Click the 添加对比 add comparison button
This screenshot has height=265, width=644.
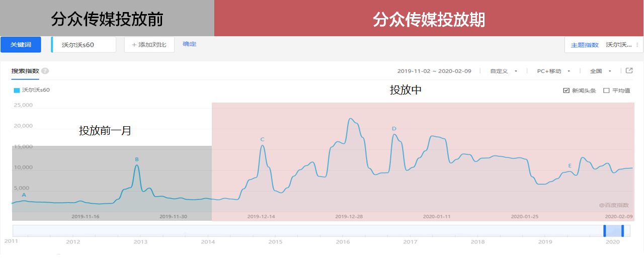click(x=149, y=45)
